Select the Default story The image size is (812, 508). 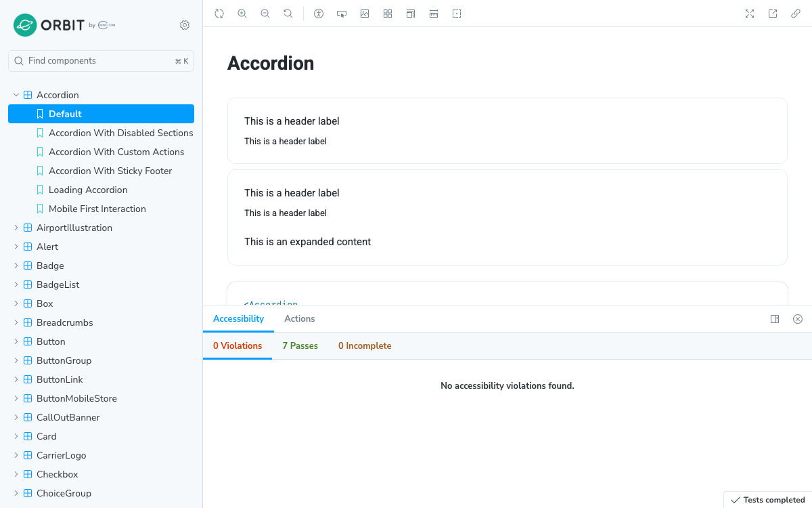101,114
